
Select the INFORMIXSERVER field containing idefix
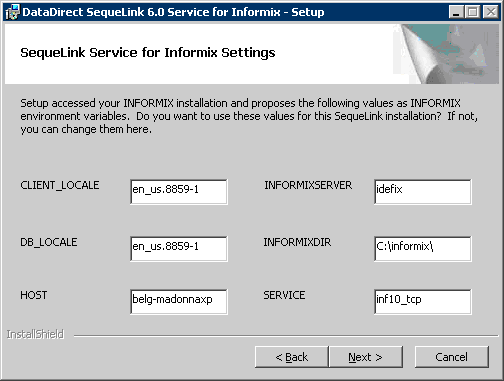click(x=423, y=192)
